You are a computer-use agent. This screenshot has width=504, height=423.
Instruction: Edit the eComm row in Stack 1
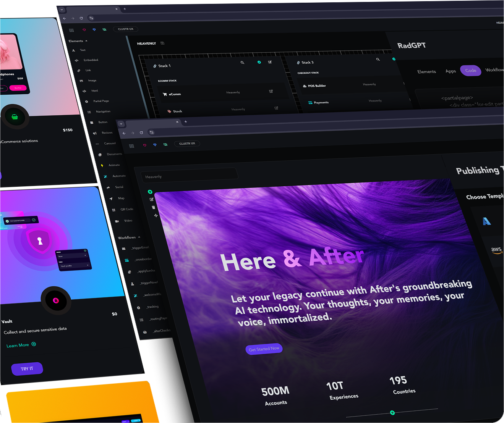tap(271, 92)
